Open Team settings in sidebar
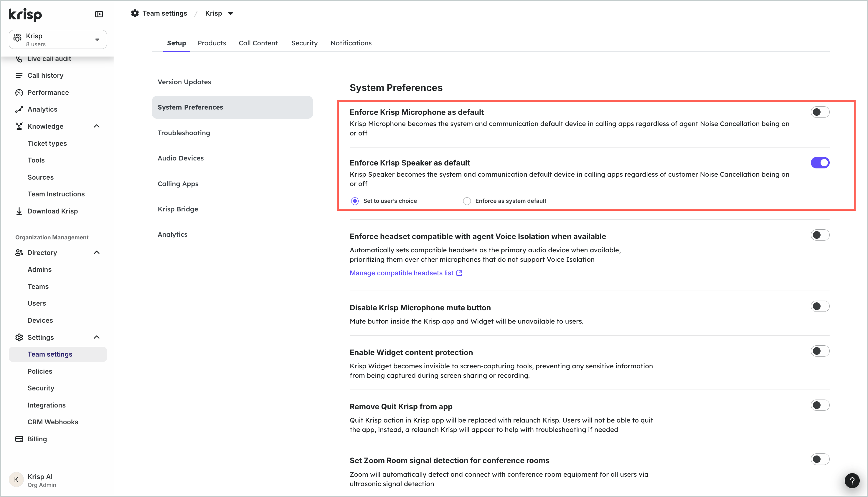The height and width of the screenshot is (497, 868). [58, 354]
